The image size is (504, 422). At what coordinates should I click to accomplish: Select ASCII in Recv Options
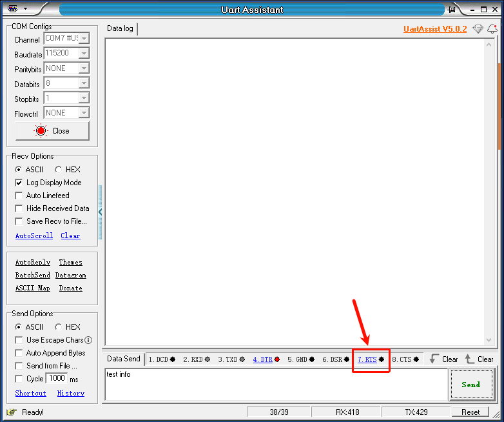pos(29,169)
